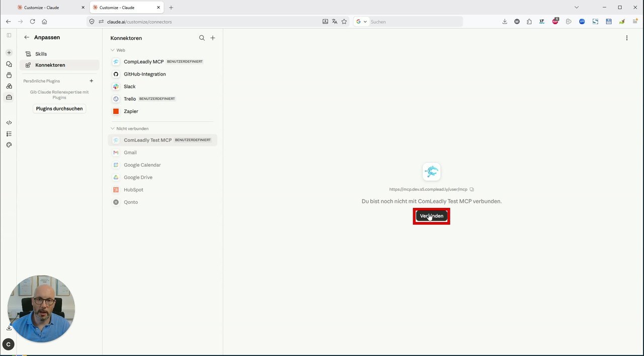
Task: Open the chats icon in sidebar
Action: [x=9, y=64]
